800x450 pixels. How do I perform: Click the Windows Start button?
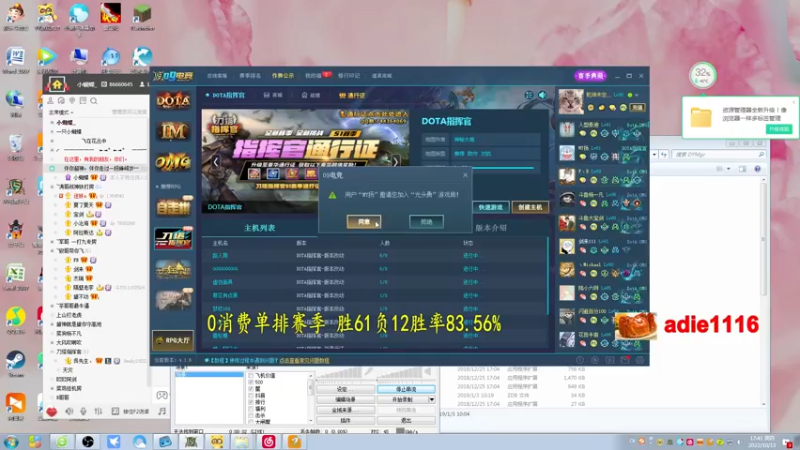11,441
